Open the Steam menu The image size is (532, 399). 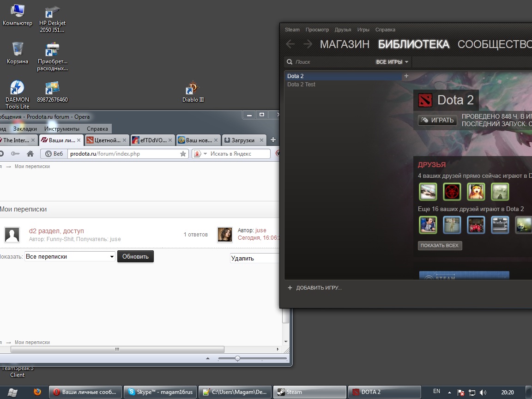pos(292,30)
